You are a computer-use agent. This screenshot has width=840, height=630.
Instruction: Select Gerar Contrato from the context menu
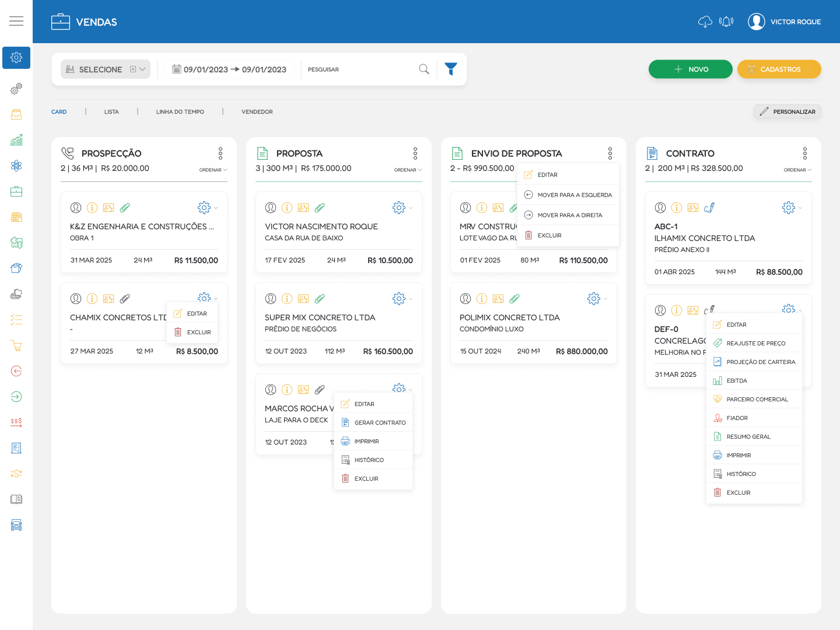click(x=380, y=423)
